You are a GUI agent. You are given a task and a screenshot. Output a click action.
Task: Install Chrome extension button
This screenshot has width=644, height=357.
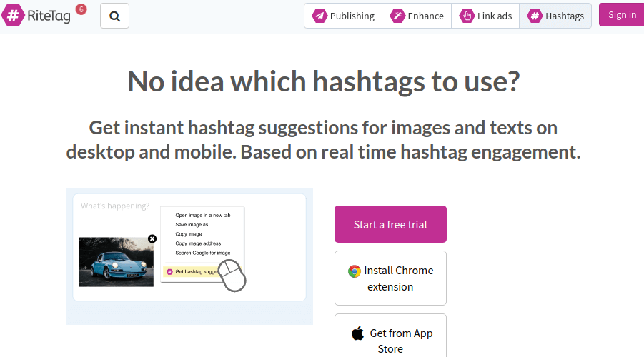390,278
